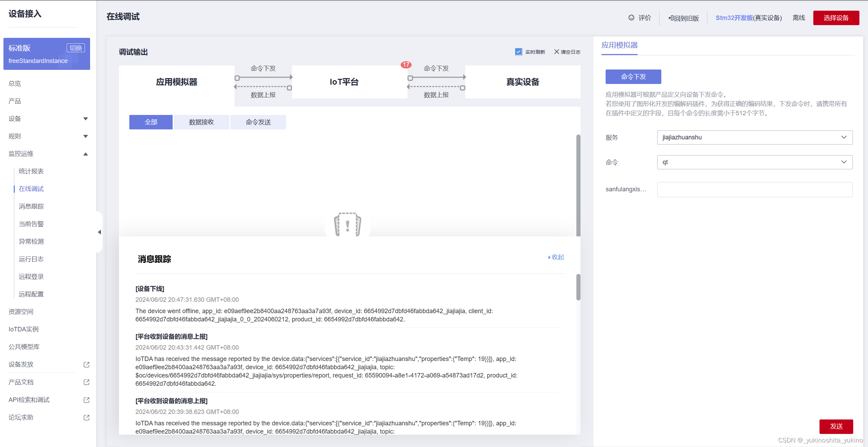Expand the 设备 sidebar menu arrow
This screenshot has width=868, height=447.
tap(86, 119)
